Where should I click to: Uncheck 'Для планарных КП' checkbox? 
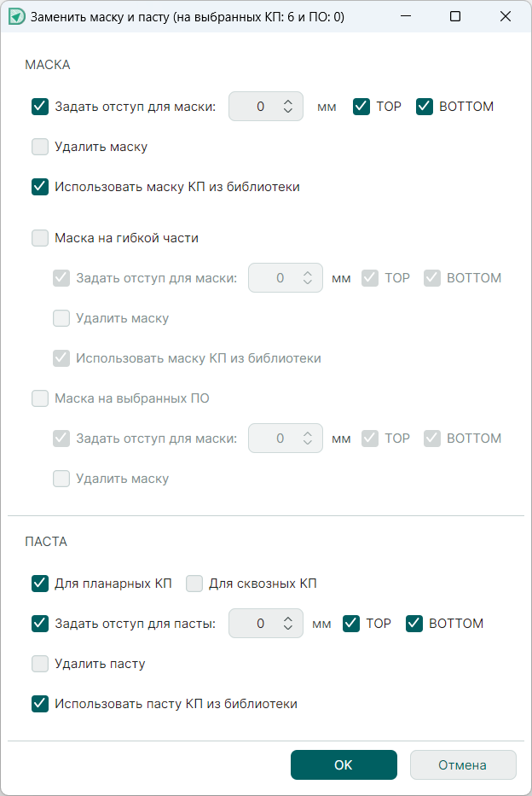click(40, 584)
